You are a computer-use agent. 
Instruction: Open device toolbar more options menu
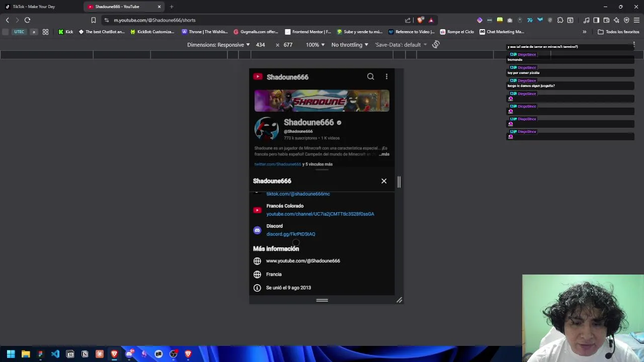click(x=634, y=45)
